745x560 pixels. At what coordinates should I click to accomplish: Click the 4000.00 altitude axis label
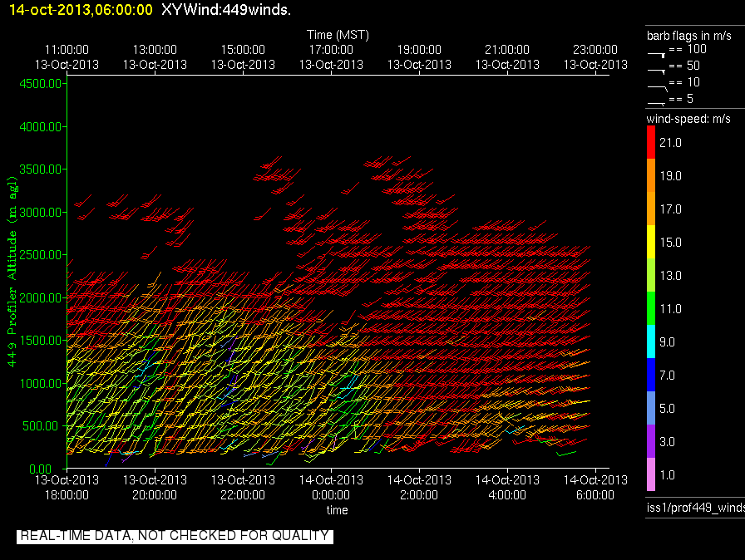coord(41,127)
